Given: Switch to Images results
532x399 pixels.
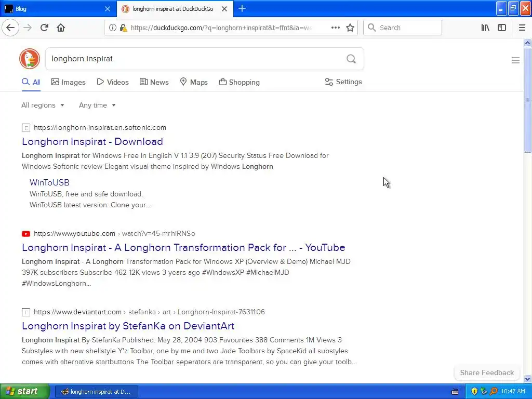Looking at the screenshot, I should [68, 82].
